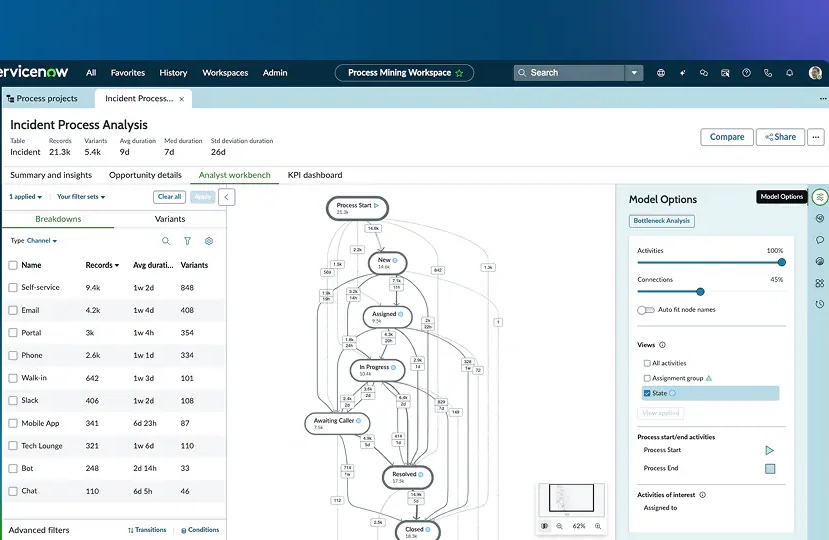This screenshot has height=540, width=829.
Task: Click the funnel filter icon in Breakdowns
Action: (187, 241)
